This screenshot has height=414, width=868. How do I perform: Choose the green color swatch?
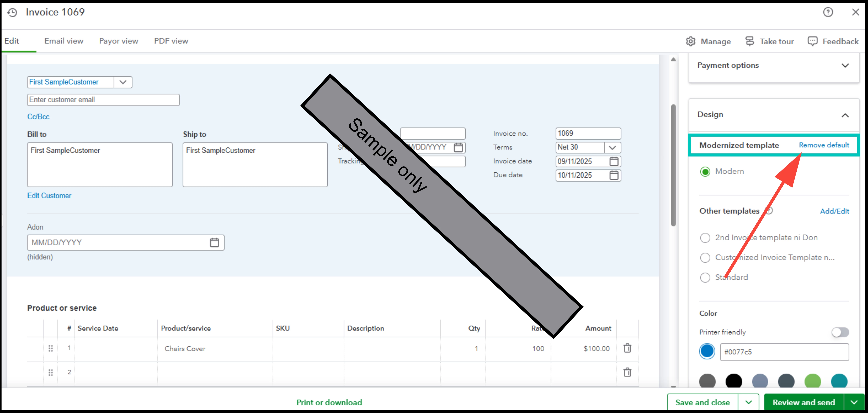pos(812,381)
